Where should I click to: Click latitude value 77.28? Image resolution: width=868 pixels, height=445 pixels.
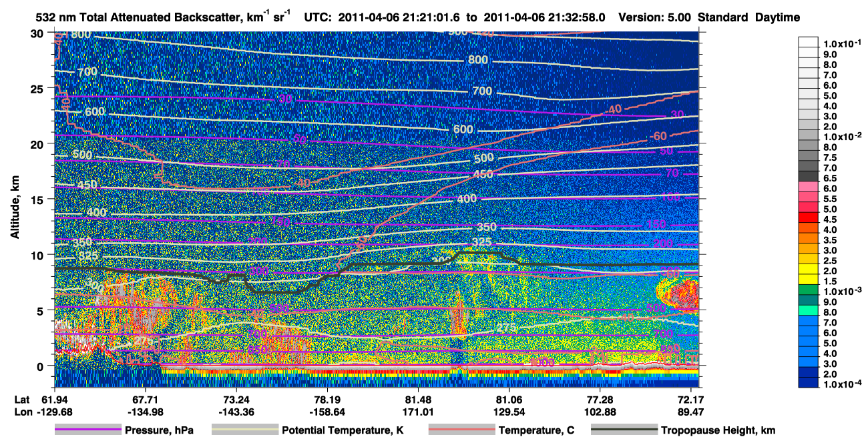[600, 399]
